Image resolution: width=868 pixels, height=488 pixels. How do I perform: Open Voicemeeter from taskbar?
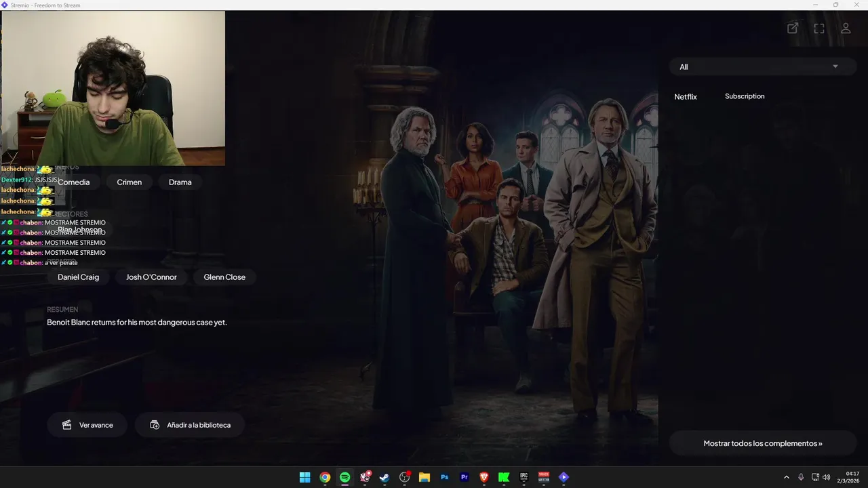[544, 477]
